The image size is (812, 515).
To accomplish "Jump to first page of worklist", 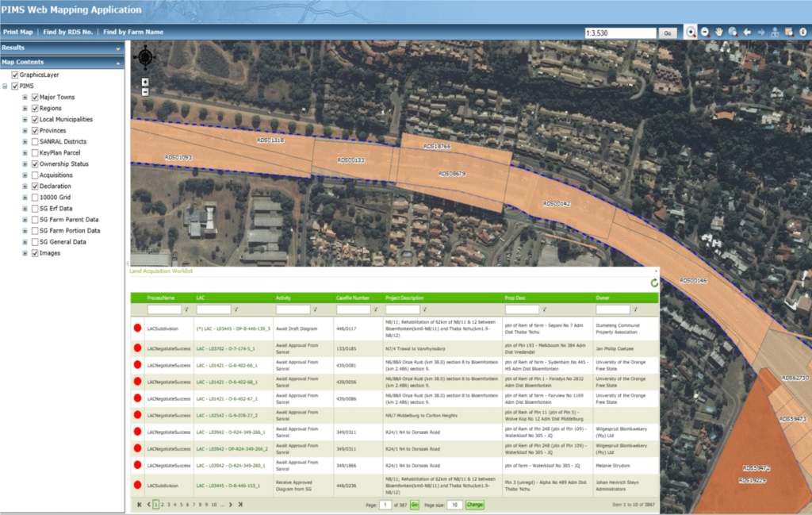I will 140,505.
